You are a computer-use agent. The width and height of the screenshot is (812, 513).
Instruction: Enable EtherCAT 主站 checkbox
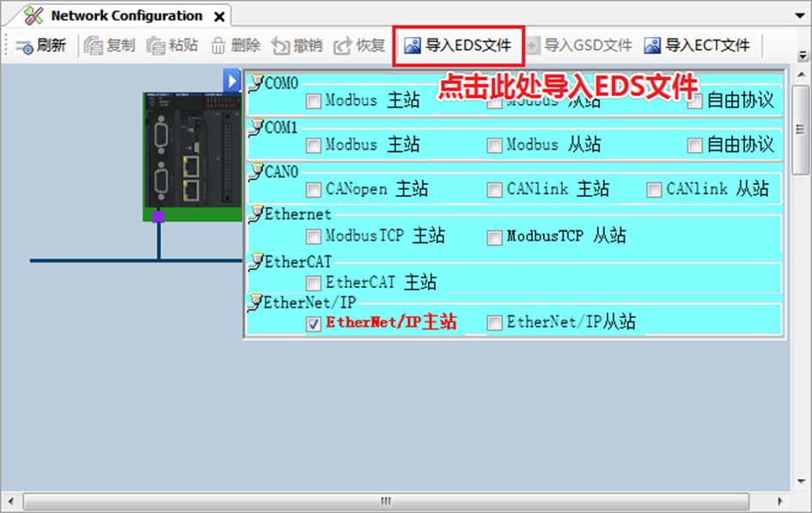coord(314,284)
